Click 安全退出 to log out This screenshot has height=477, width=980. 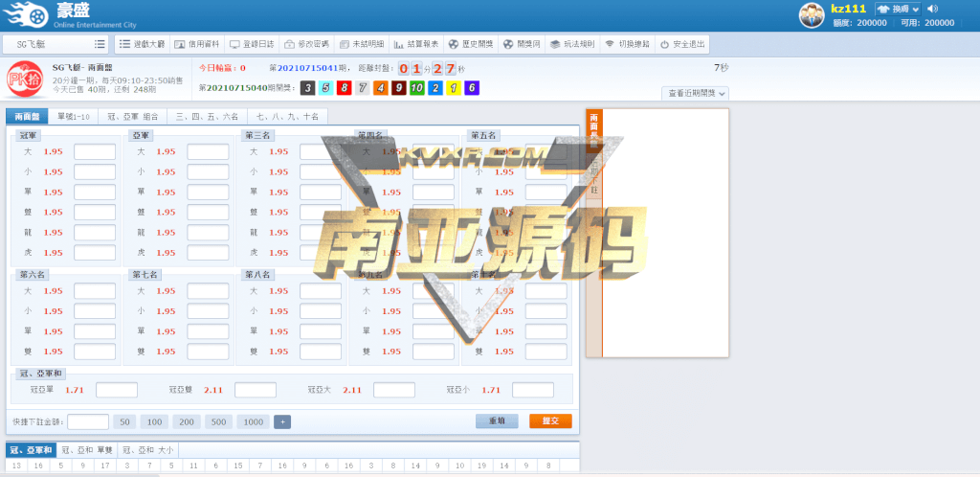coord(681,44)
